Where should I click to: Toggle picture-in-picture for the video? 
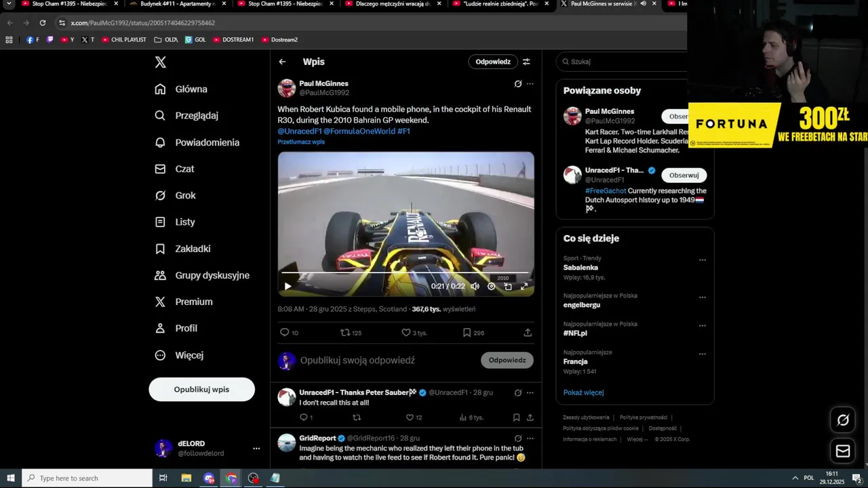coord(508,286)
